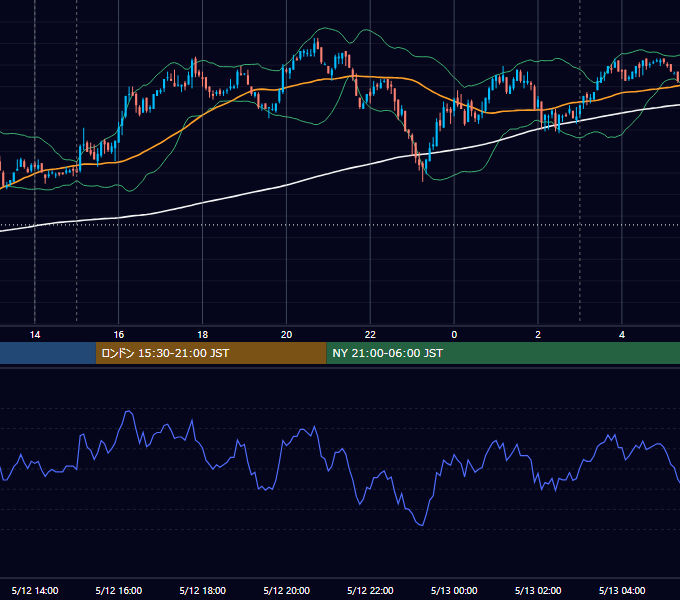Click the 4 hour axis label

tap(622, 335)
